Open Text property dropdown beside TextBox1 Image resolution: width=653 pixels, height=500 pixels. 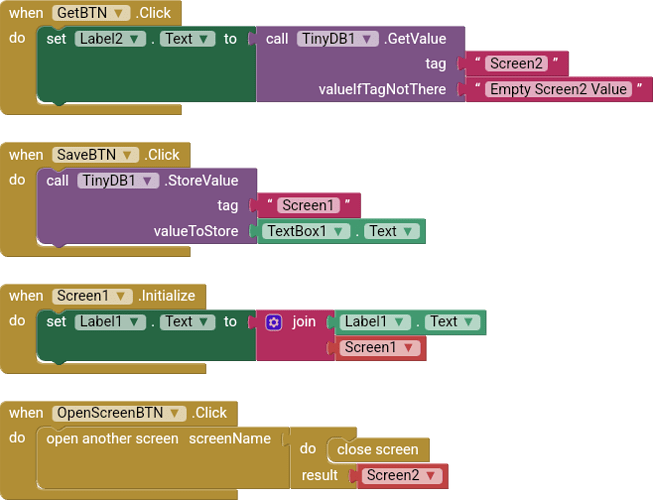[391, 231]
